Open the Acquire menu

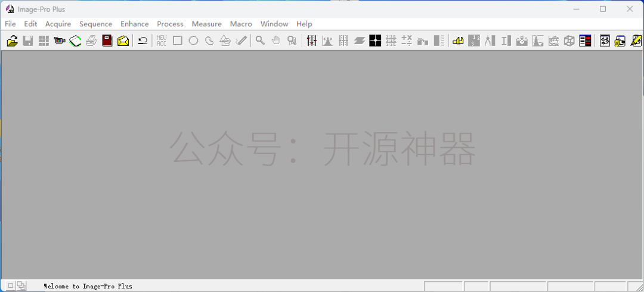[58, 24]
